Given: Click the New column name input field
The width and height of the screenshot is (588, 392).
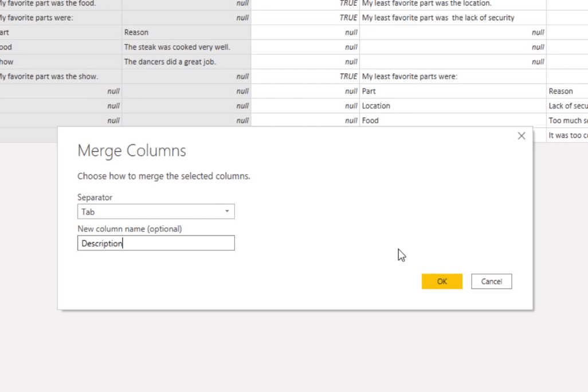Looking at the screenshot, I should 156,243.
